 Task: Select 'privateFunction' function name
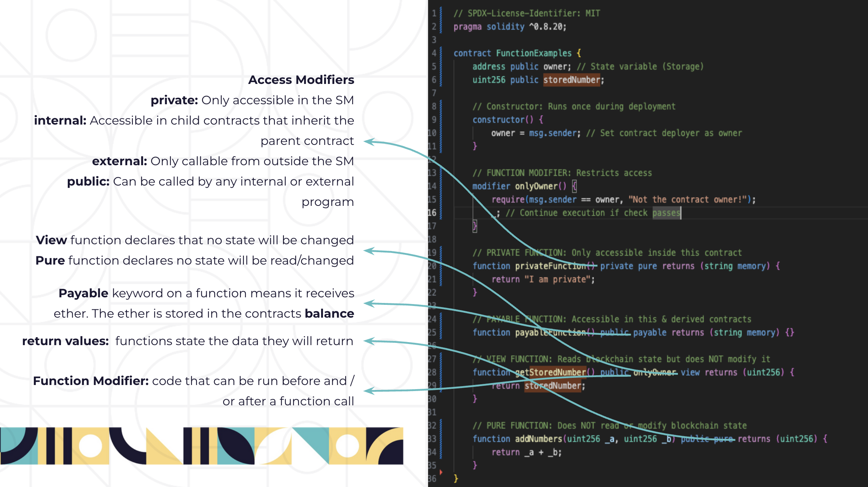click(550, 266)
